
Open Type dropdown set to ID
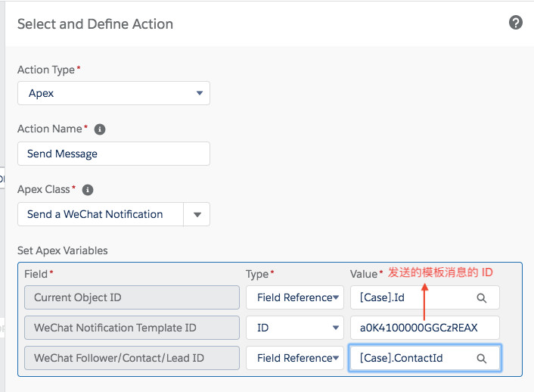tap(295, 328)
